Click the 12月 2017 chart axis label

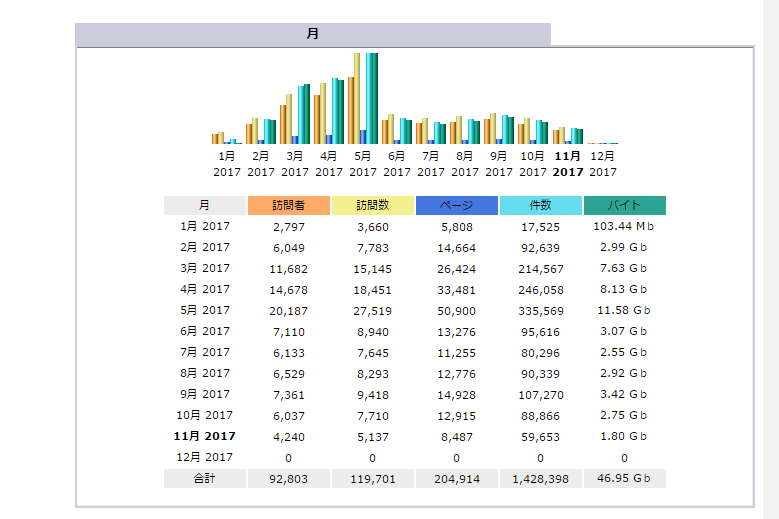coord(603,164)
